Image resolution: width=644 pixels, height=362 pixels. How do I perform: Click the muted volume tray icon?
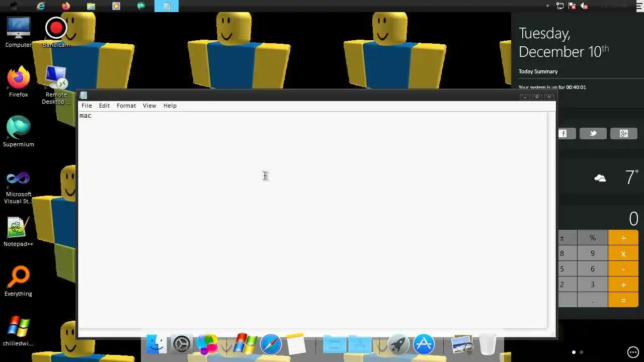(x=584, y=6)
